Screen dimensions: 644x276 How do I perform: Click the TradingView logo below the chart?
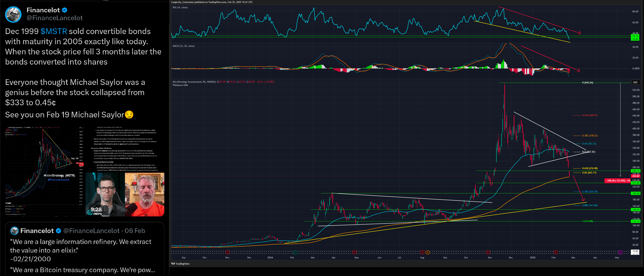pos(180,264)
